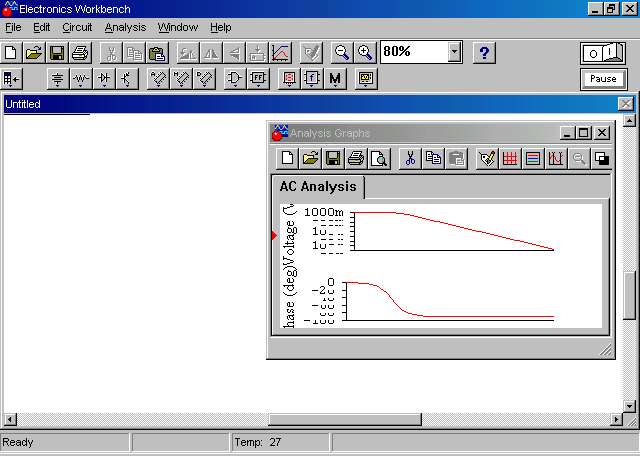Open print preview in Analysis Graphs

point(379,158)
